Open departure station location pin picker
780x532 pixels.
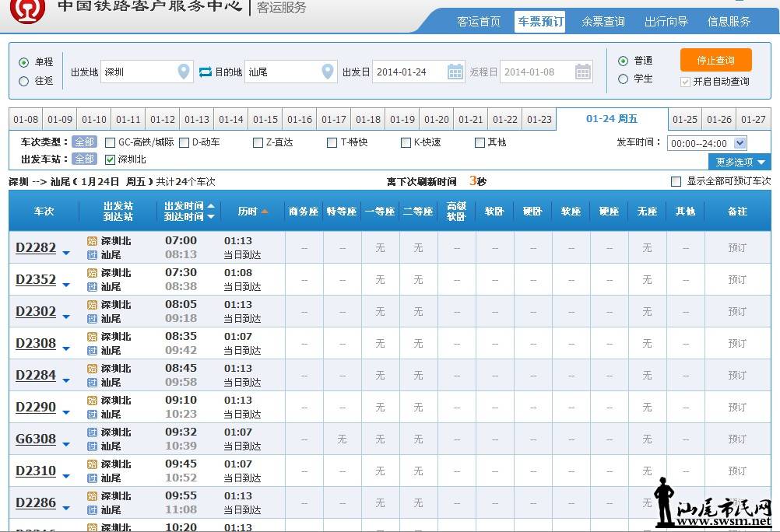(184, 72)
